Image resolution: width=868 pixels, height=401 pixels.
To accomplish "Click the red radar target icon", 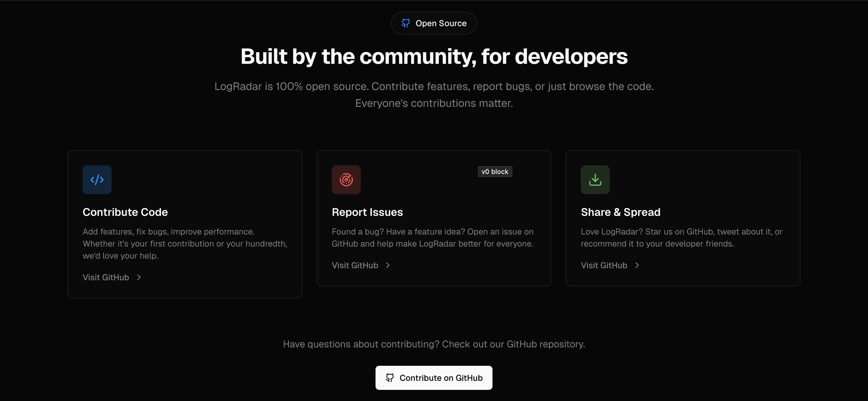I will click(346, 179).
